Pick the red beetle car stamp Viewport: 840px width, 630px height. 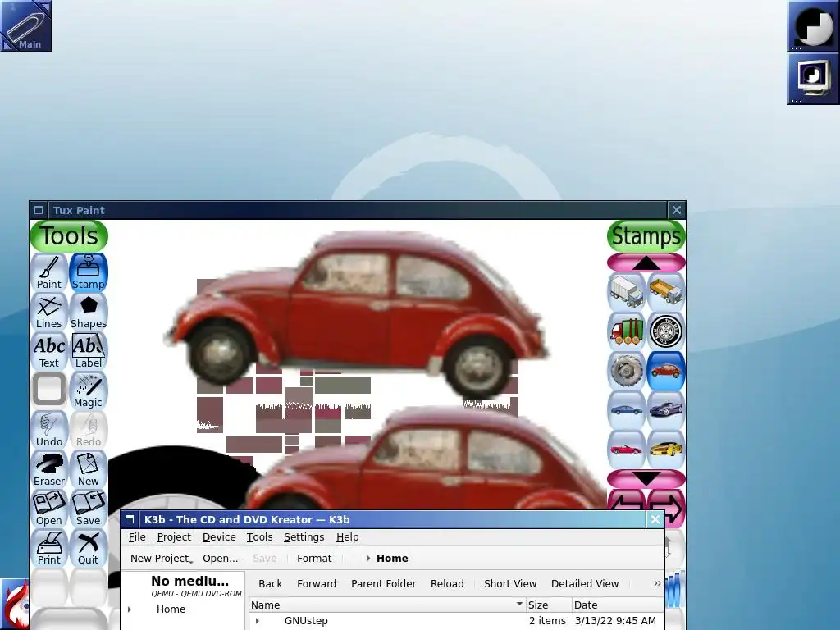click(666, 371)
